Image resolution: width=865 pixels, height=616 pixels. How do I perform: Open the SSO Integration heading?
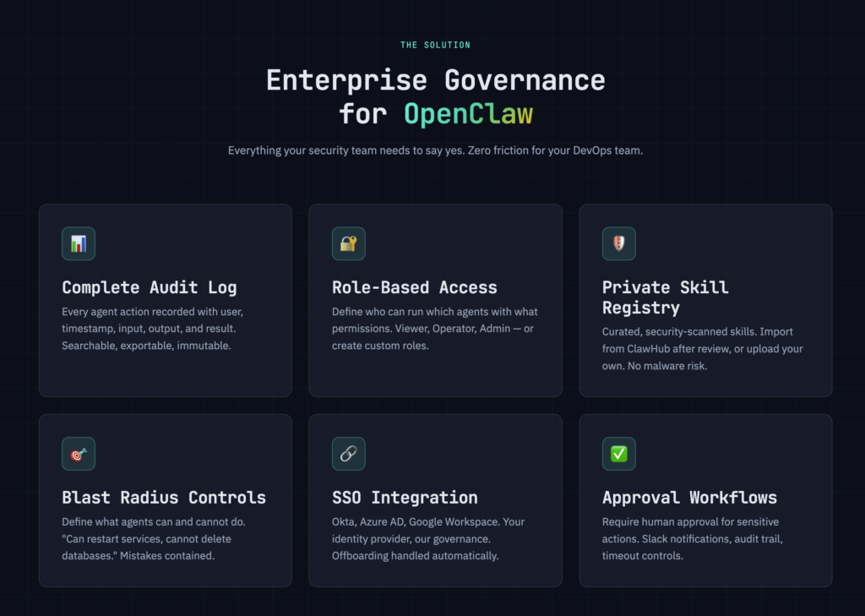tap(405, 498)
